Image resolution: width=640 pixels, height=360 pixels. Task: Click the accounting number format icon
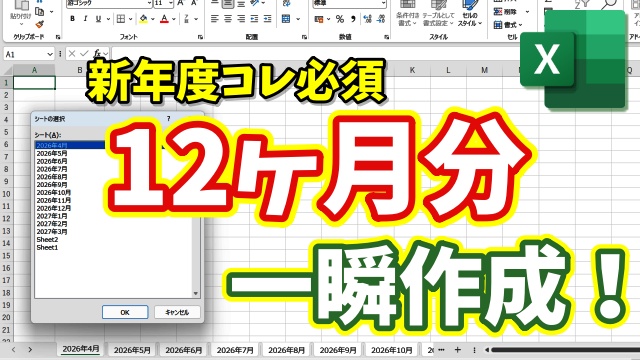point(319,19)
